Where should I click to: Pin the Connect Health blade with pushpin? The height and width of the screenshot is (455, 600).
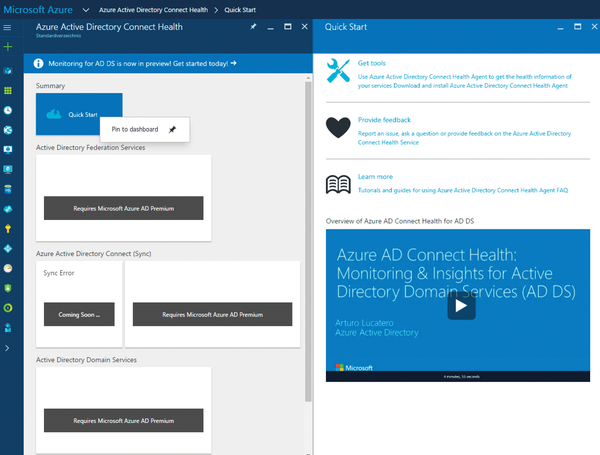253,27
